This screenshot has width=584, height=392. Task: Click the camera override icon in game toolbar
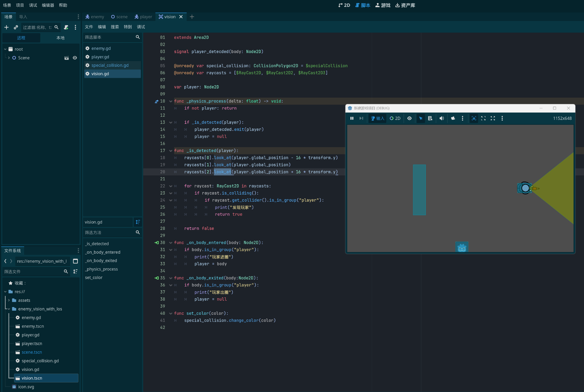point(453,118)
